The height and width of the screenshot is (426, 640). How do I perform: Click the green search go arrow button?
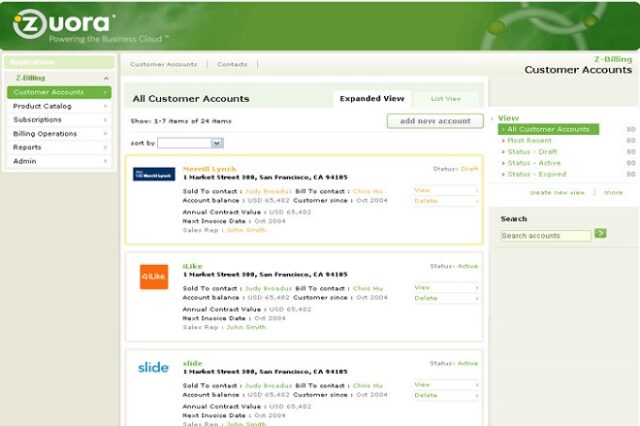600,233
